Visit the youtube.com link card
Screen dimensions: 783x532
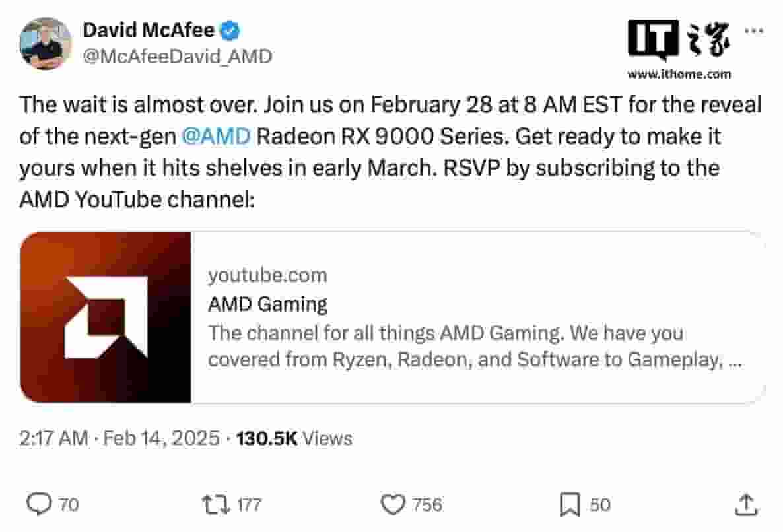(267, 275)
